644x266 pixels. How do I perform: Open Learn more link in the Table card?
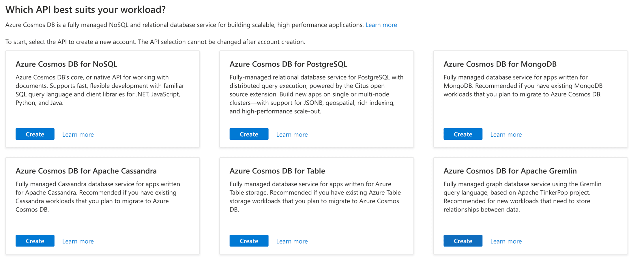292,241
